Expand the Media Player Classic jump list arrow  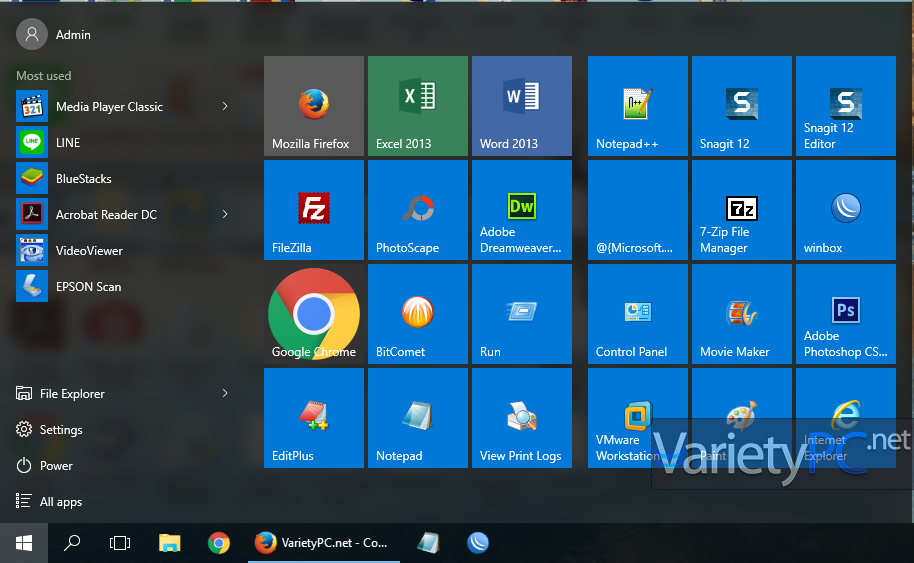pyautogui.click(x=225, y=106)
